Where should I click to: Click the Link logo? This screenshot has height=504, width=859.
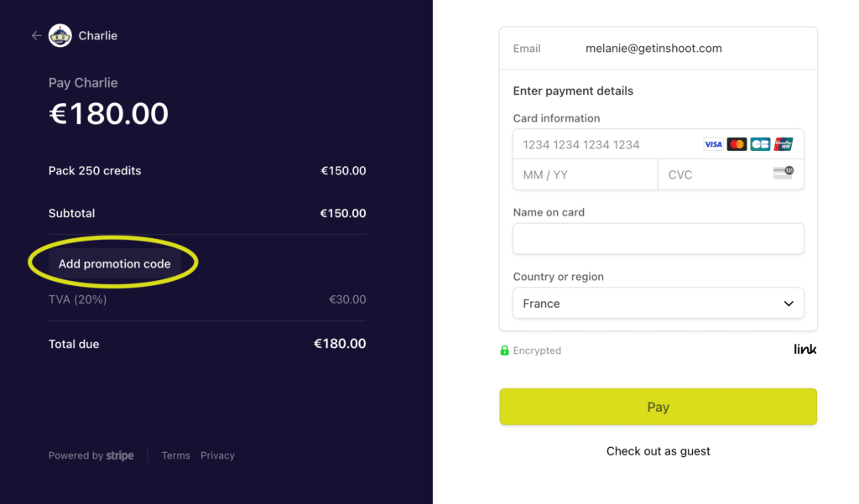(x=805, y=349)
